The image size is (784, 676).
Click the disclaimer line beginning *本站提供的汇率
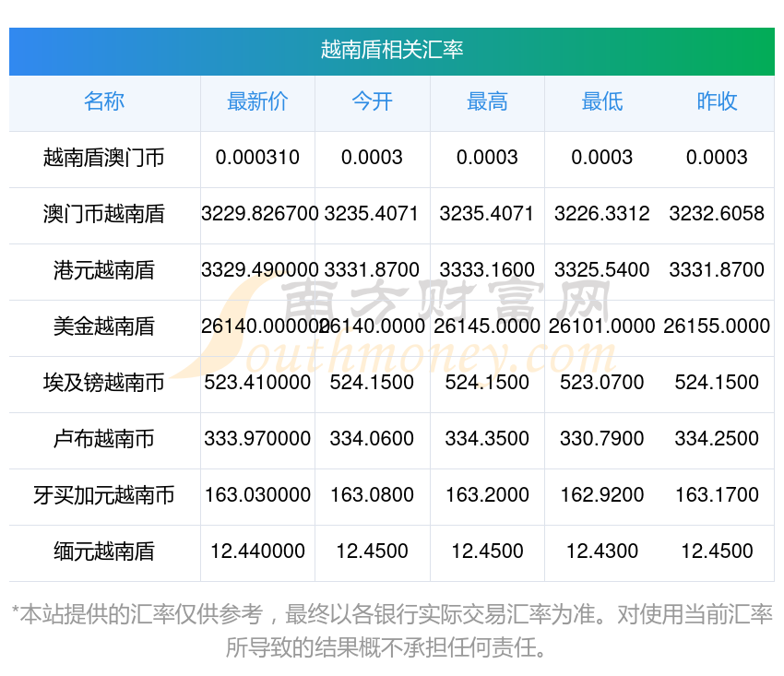coord(392,614)
